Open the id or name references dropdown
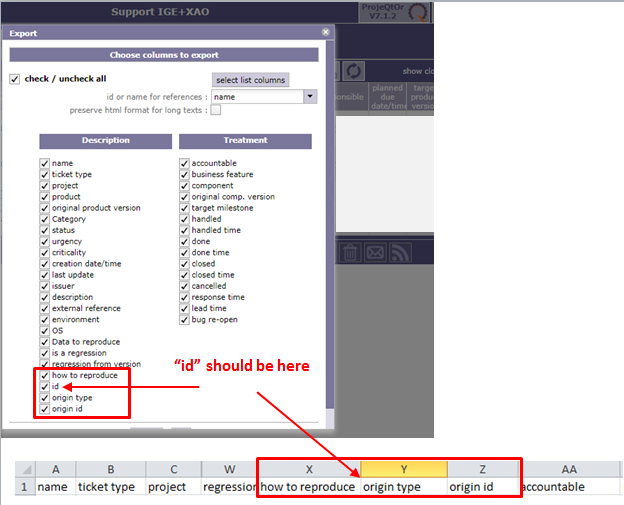 [x=310, y=97]
